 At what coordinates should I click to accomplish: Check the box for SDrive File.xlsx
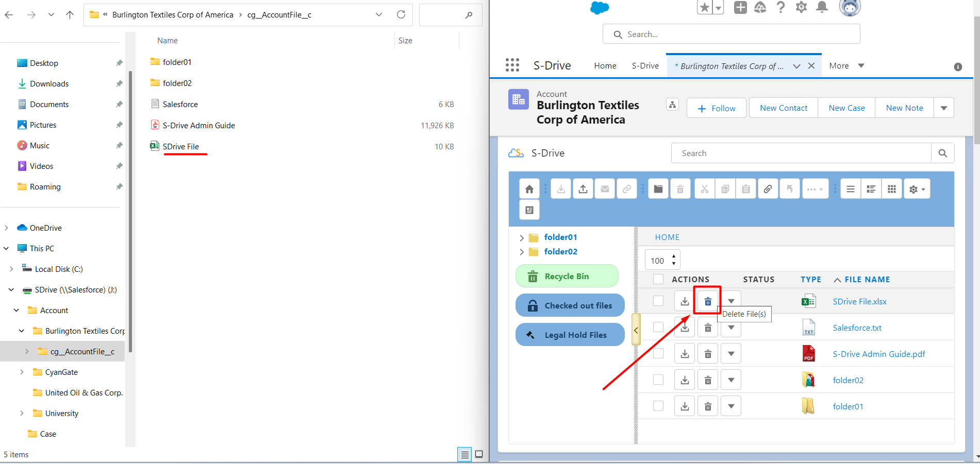point(658,301)
